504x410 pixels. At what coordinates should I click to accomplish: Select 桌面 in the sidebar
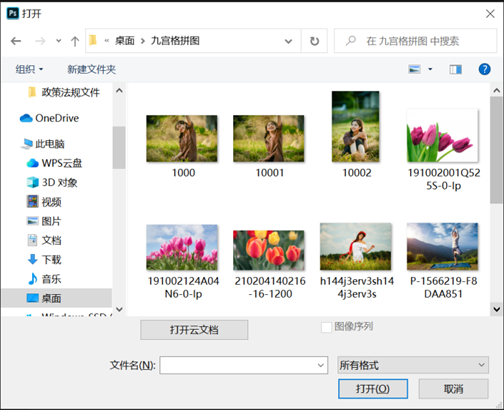pyautogui.click(x=57, y=298)
